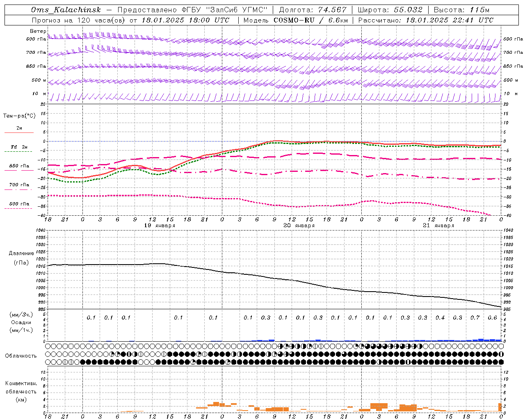This screenshot has height=420, width=525.
Task: Click 'Прогноз на 120 часа(ов)' header text
Action: click(79, 20)
